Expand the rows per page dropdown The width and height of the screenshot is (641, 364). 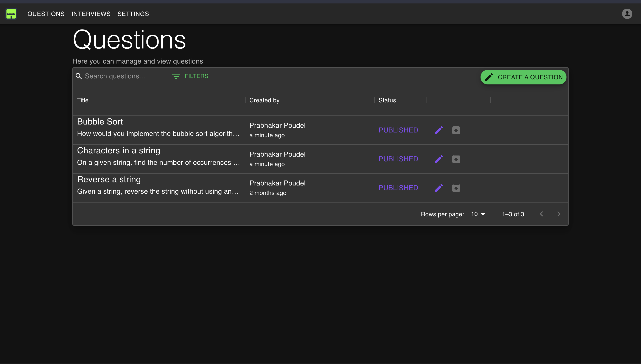pos(478,214)
